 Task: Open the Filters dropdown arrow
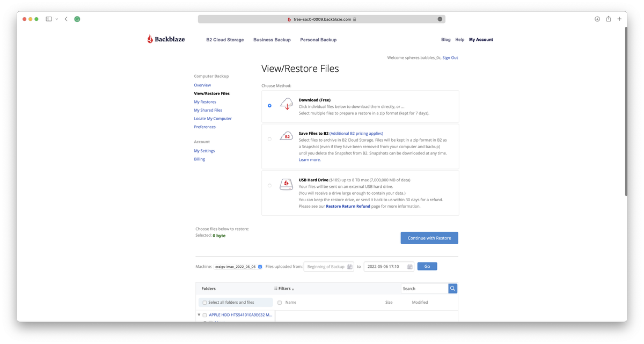pyautogui.click(x=293, y=289)
